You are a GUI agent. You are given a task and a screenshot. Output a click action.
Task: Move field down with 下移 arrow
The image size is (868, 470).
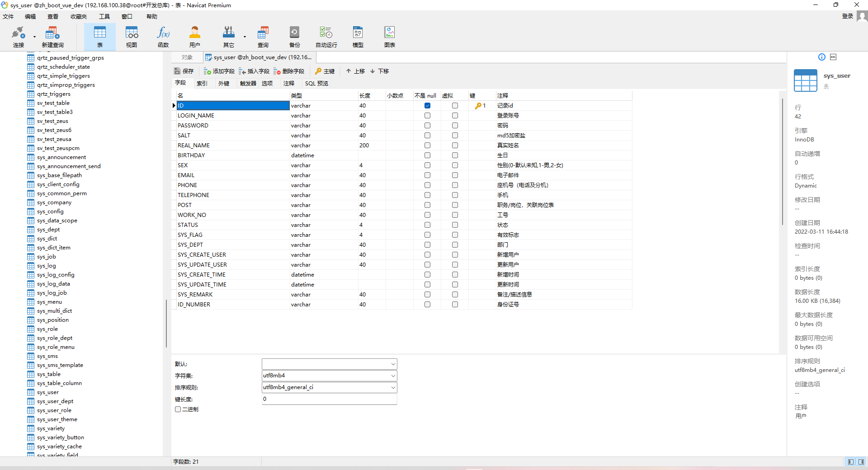click(x=379, y=71)
